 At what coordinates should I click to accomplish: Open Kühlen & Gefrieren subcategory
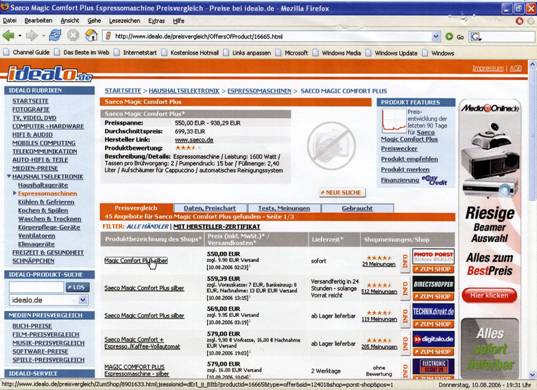pos(46,202)
